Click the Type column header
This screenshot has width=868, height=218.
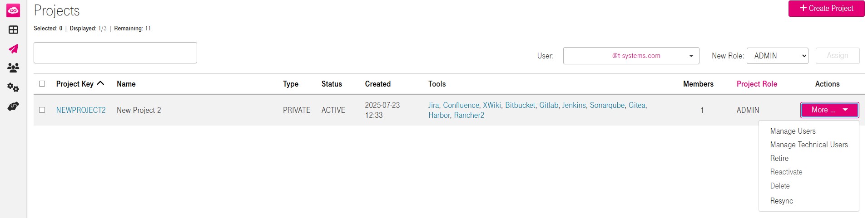(291, 84)
